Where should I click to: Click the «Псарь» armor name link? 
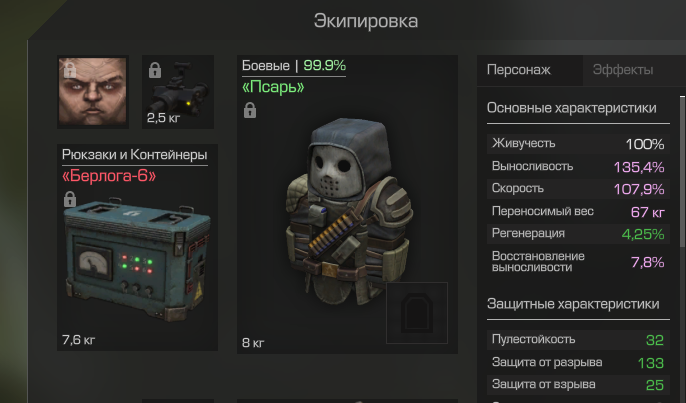(x=273, y=87)
